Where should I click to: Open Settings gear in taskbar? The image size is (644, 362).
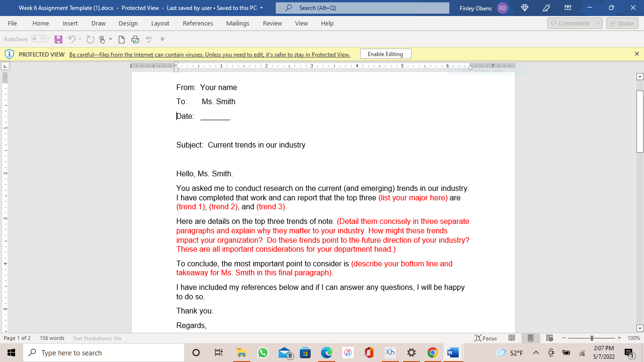pos(412,353)
